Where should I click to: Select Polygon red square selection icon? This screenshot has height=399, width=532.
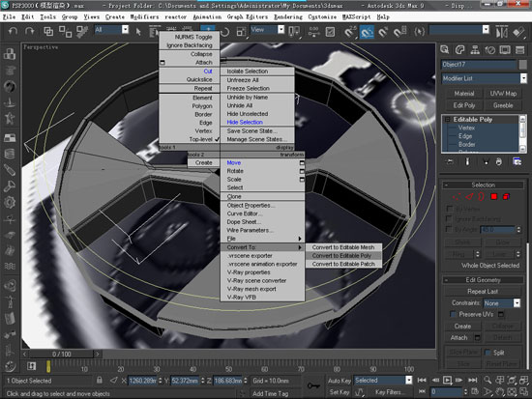point(493,197)
